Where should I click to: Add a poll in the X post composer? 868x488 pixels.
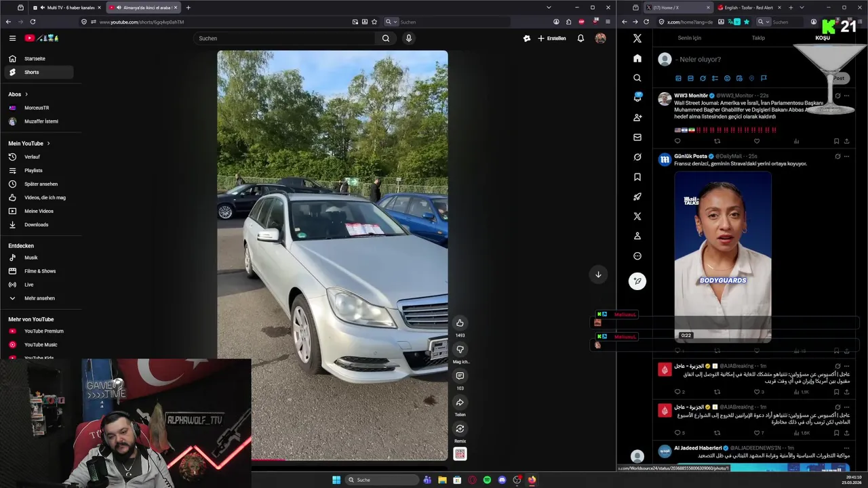(715, 79)
